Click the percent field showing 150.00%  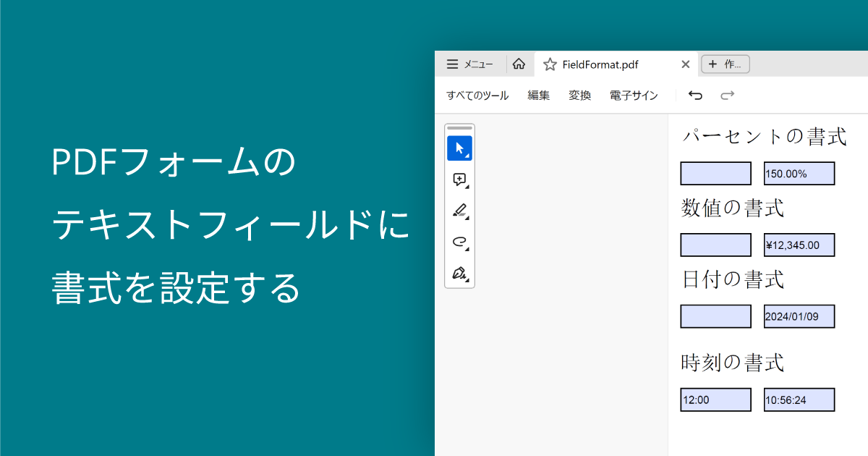[799, 173]
